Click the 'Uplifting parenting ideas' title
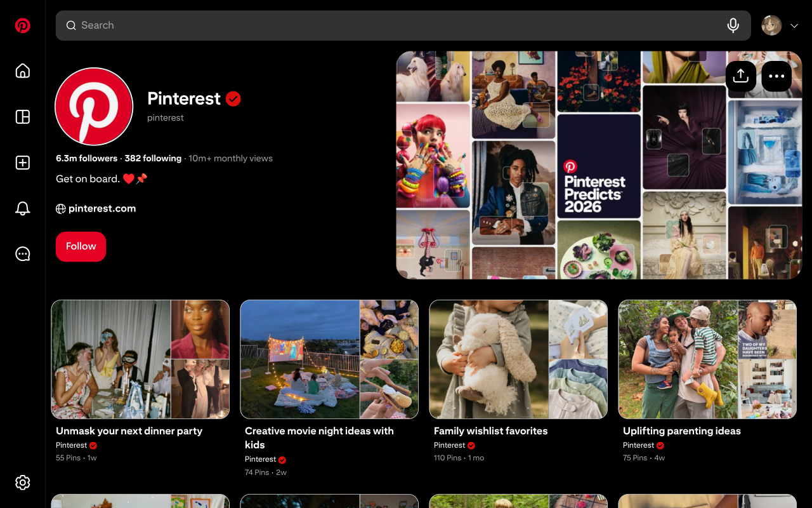 [682, 431]
